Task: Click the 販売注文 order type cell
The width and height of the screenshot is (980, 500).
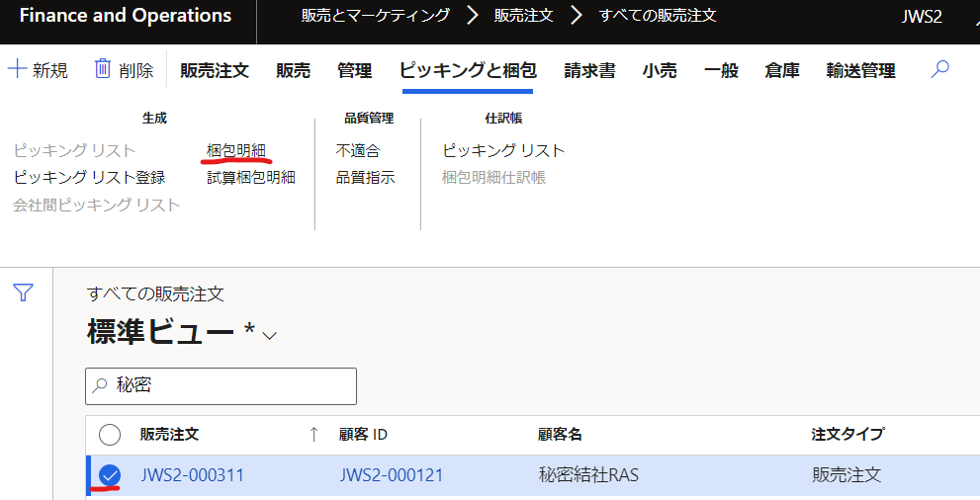Action: (x=846, y=475)
